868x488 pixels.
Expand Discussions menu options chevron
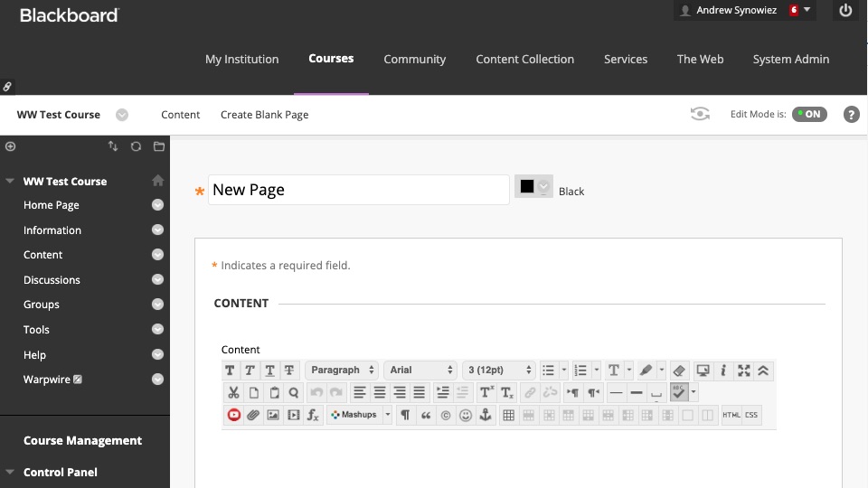coord(157,279)
